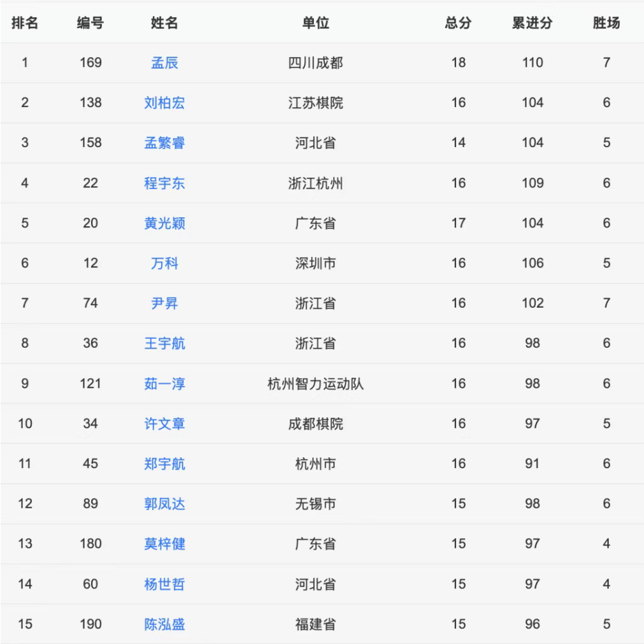Open 孟辰's player profile link
Image resolution: width=644 pixels, height=644 pixels.
[164, 63]
